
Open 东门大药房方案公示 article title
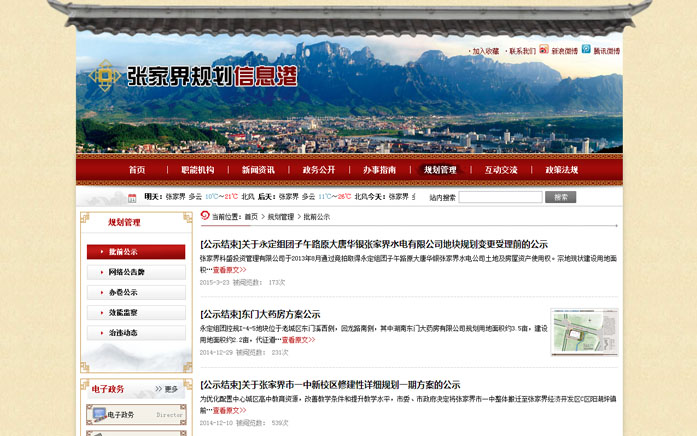pos(260,314)
